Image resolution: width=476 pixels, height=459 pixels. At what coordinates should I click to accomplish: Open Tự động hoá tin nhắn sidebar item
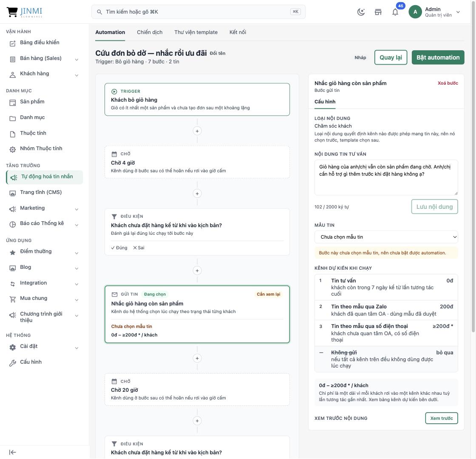click(44, 177)
